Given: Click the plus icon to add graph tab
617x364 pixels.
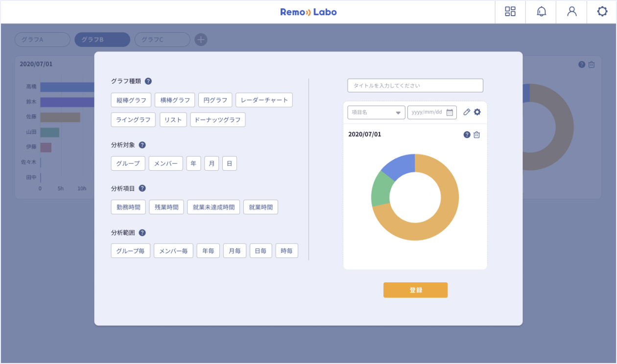Looking at the screenshot, I should coord(201,40).
